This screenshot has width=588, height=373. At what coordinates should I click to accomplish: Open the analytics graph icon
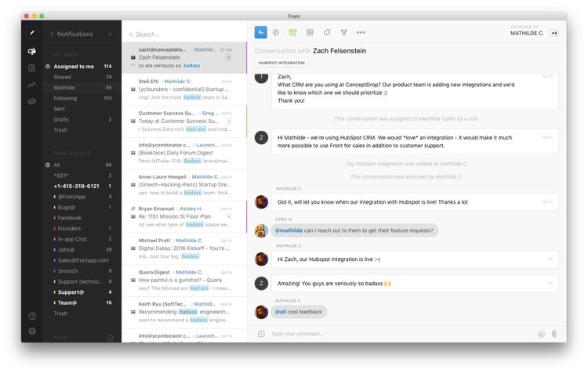pos(32,85)
